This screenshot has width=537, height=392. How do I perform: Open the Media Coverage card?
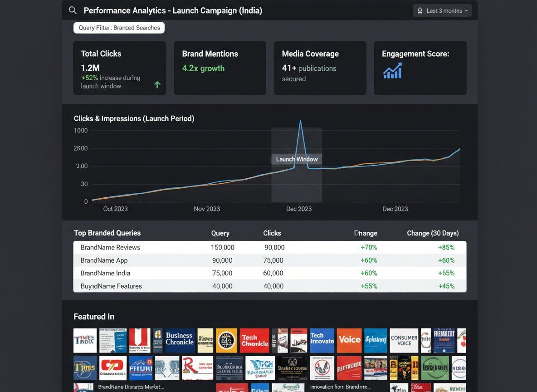pyautogui.click(x=320, y=68)
